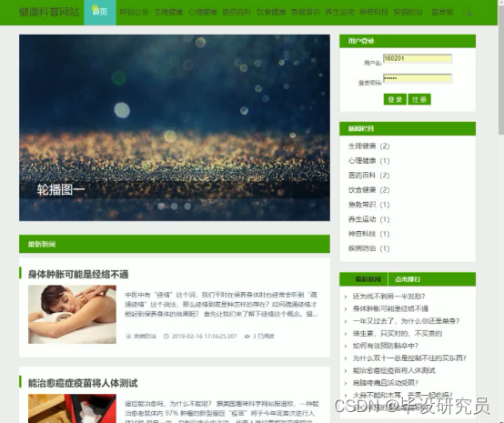
Task: Switch to the 最新新闻 sidebar tab
Action: (x=368, y=279)
